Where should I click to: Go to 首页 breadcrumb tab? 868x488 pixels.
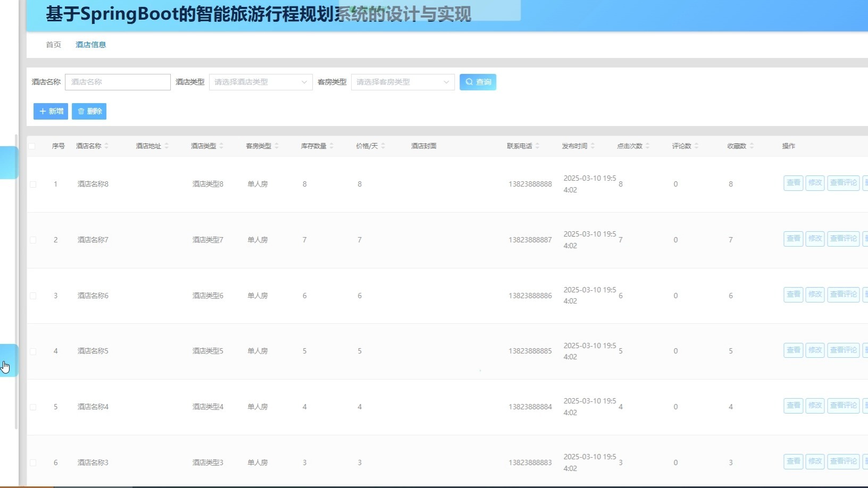tap(53, 45)
